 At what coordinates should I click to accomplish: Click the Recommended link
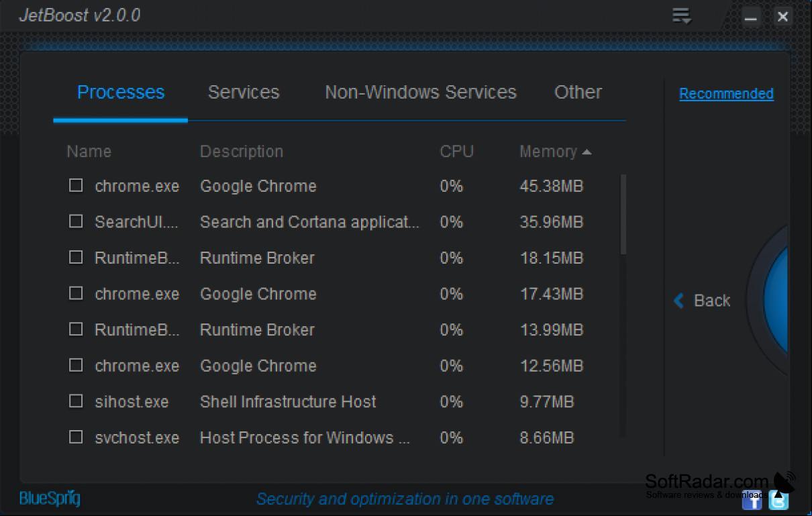[727, 94]
